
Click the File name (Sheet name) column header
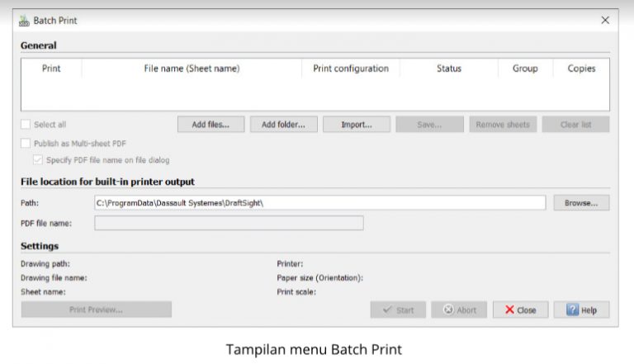192,69
